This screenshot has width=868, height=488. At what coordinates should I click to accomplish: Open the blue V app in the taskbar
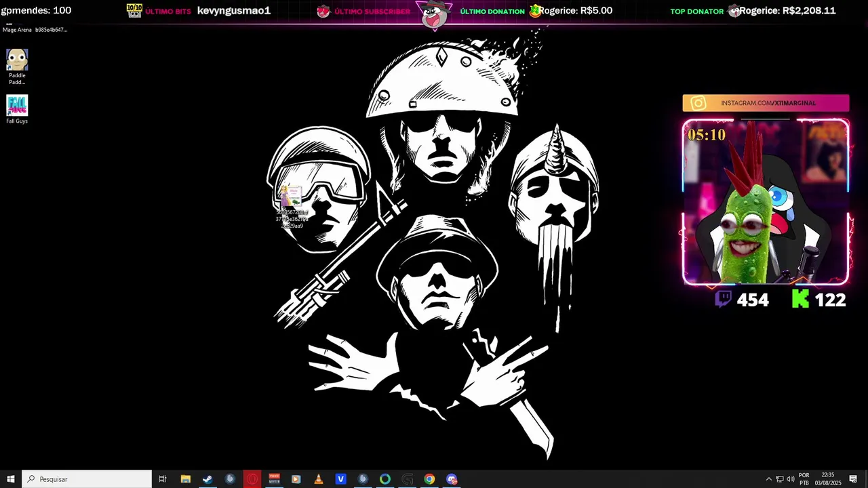pyautogui.click(x=340, y=479)
